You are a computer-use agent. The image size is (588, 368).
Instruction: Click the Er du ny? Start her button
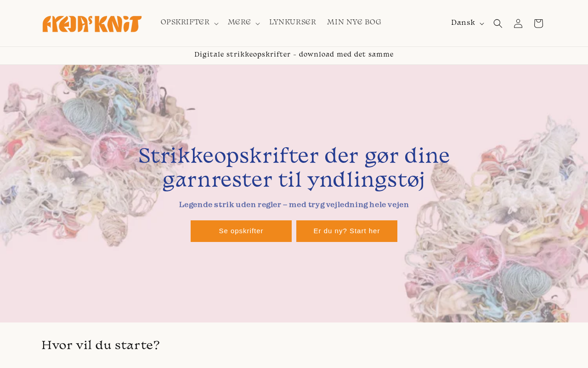click(x=347, y=231)
